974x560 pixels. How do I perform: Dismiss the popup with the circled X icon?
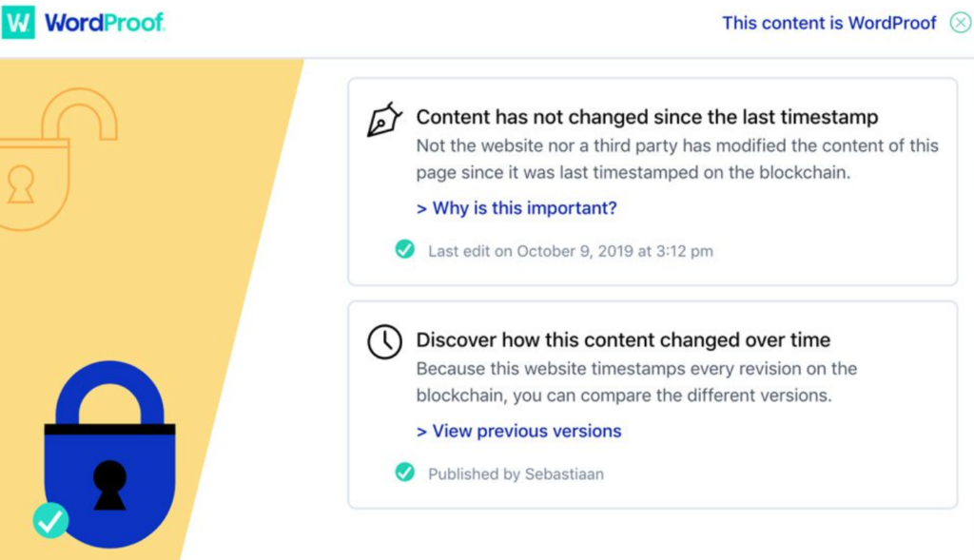click(x=959, y=23)
